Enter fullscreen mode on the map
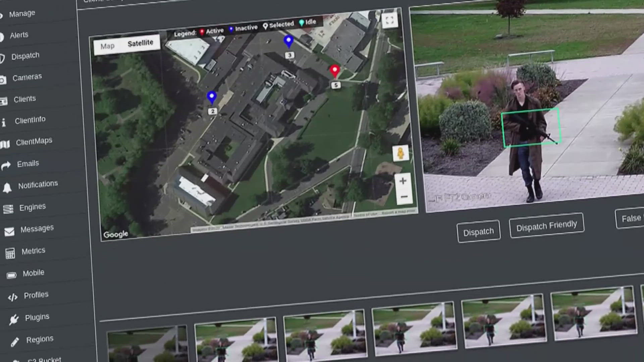The image size is (644, 362). [389, 20]
